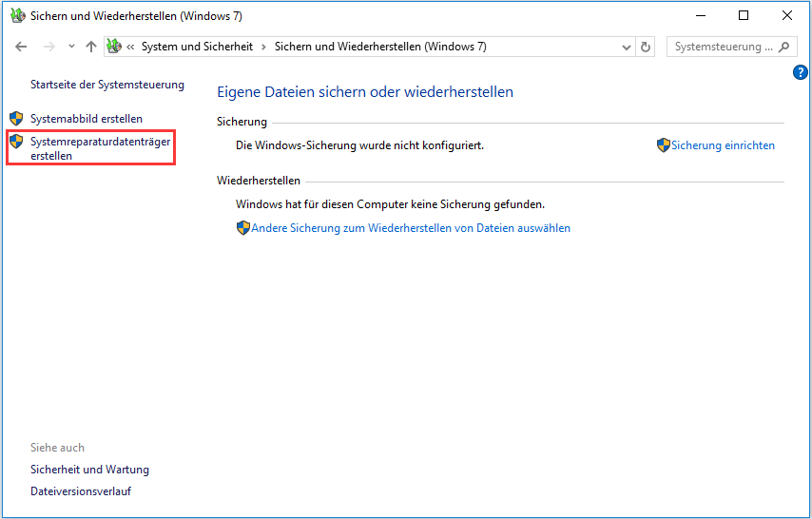Click shield icon before Andere Sicherung link
This screenshot has height=519, width=812.
click(242, 228)
